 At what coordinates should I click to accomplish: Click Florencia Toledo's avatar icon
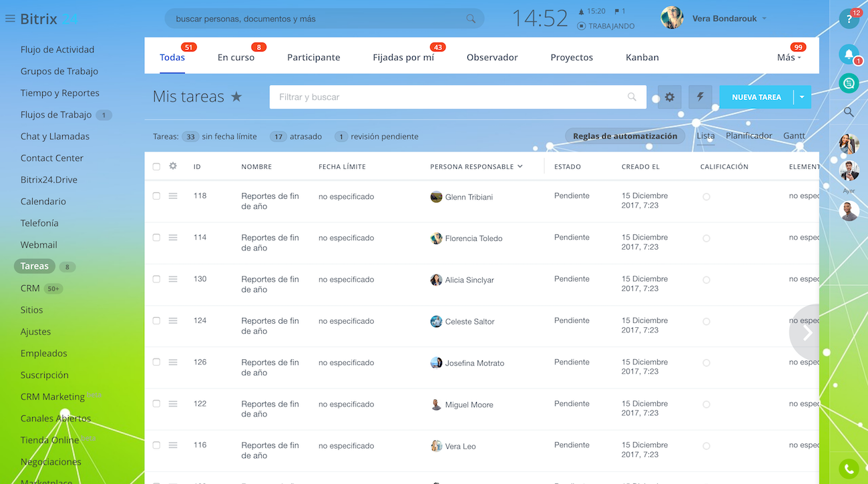pyautogui.click(x=436, y=238)
